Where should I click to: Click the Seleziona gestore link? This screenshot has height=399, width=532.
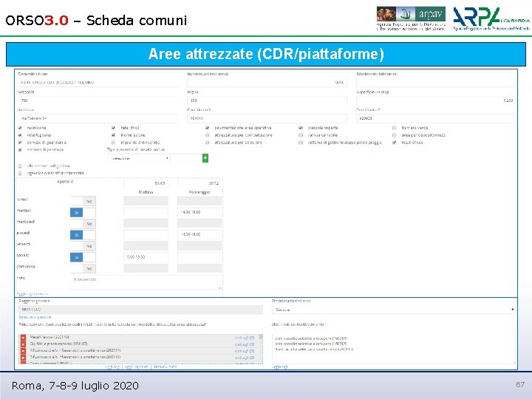click(35, 317)
